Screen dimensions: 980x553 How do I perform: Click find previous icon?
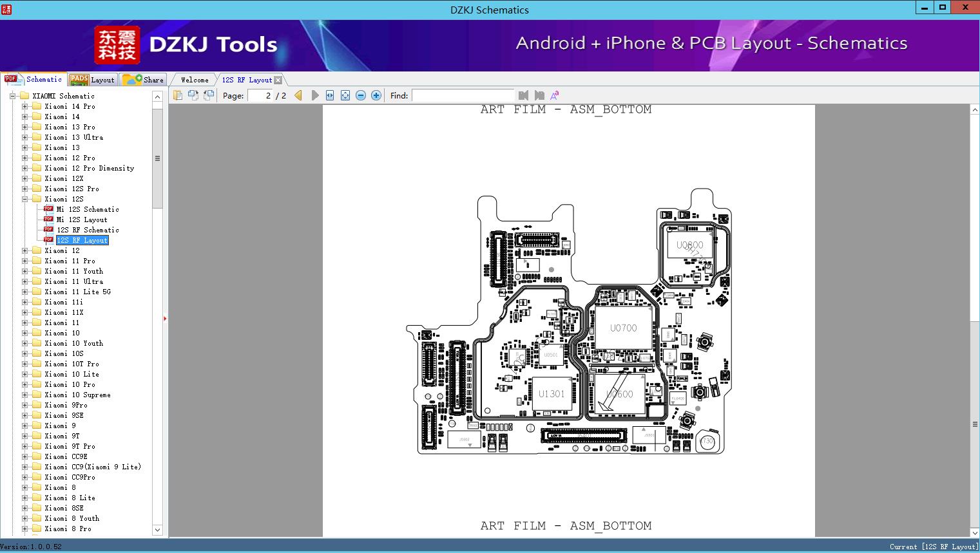pyautogui.click(x=523, y=95)
